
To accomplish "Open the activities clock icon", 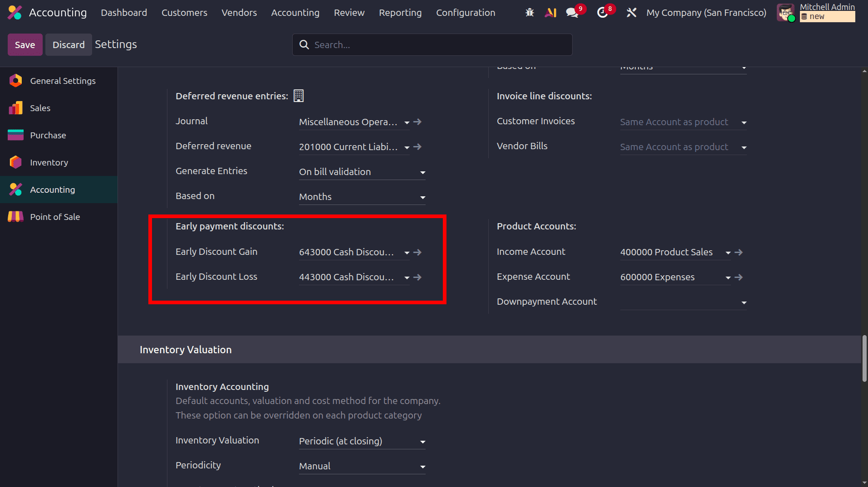I will click(x=603, y=12).
